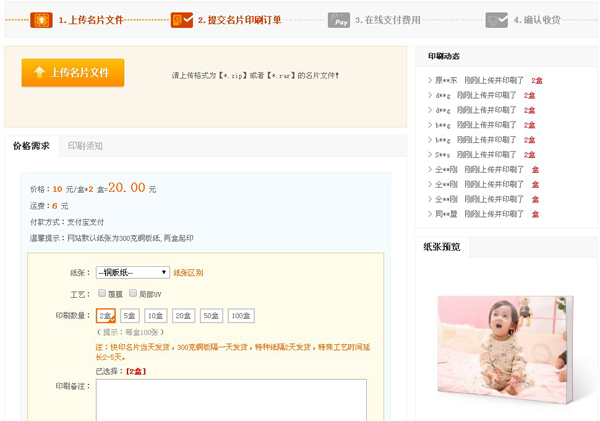Click the 温馨提示 default paper notice
600x421 pixels.
coord(111,238)
